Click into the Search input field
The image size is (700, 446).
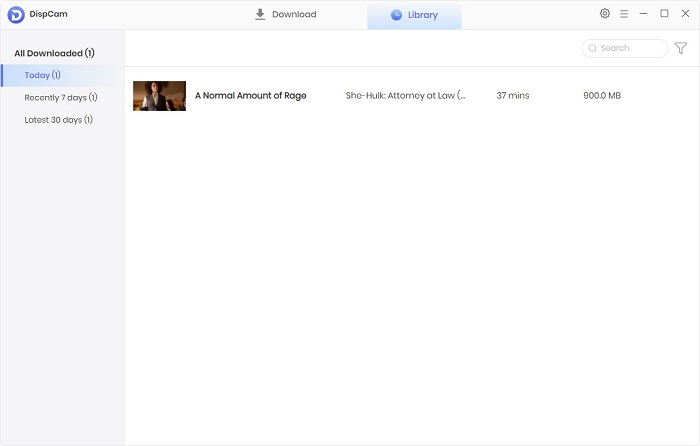click(x=630, y=48)
